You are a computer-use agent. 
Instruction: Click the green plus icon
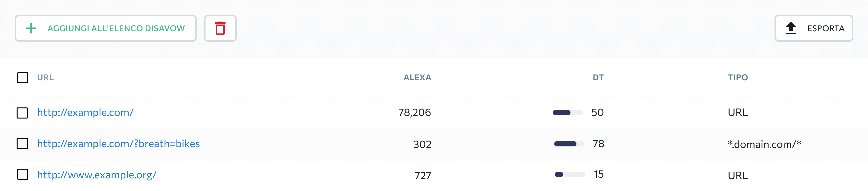click(31, 28)
